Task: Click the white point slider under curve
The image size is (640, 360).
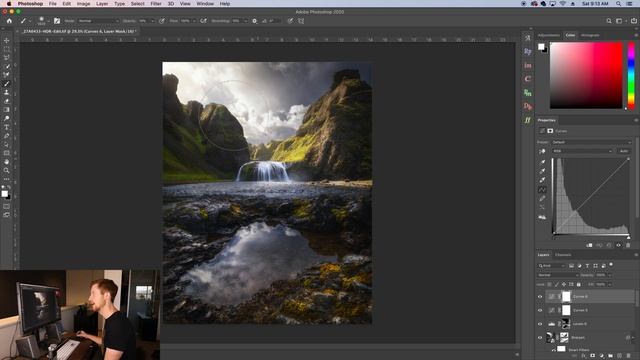Action: pyautogui.click(x=629, y=237)
